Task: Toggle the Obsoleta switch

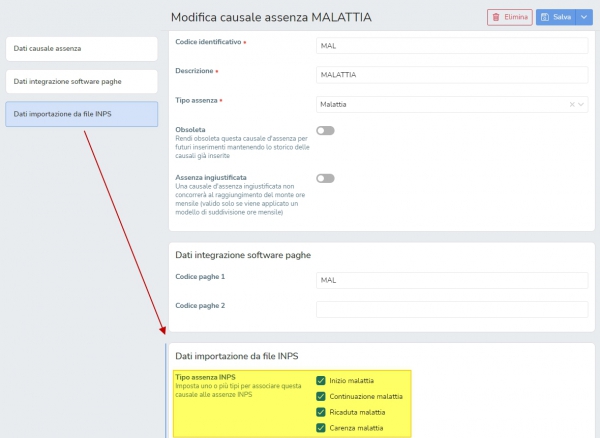Action: (325, 130)
